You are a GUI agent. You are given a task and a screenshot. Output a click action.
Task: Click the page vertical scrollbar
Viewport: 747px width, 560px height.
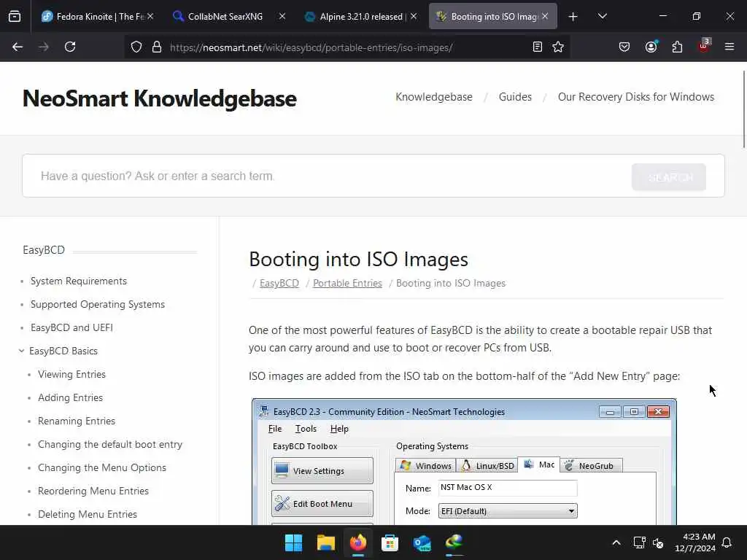[x=743, y=109]
